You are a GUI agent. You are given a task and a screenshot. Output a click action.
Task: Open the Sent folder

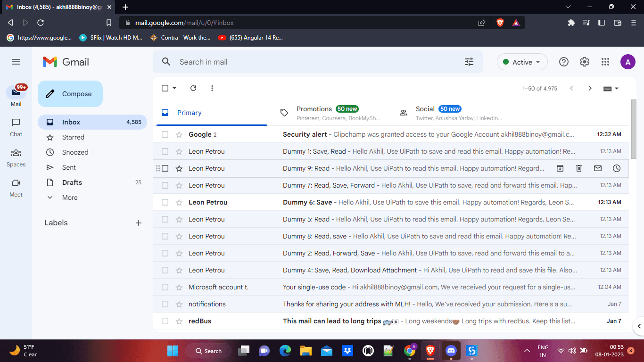tap(92, 167)
